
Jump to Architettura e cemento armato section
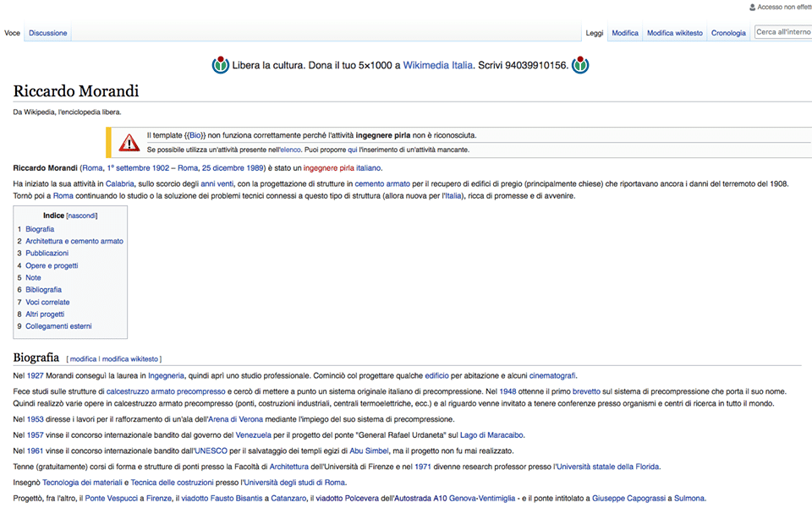click(74, 241)
